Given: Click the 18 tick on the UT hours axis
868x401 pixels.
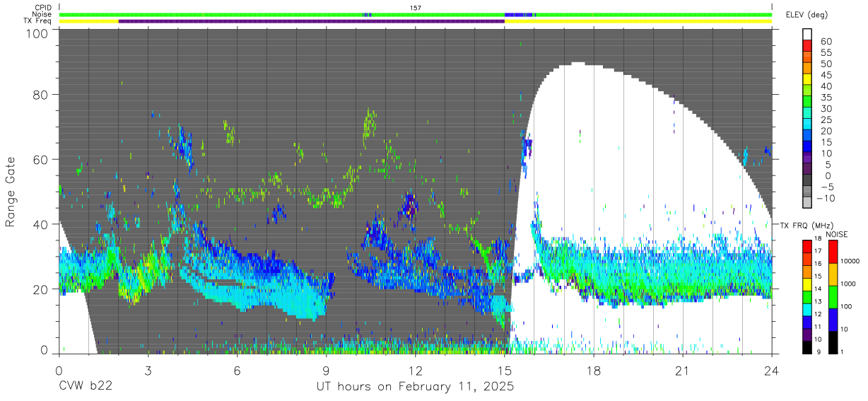Looking at the screenshot, I should 593,371.
